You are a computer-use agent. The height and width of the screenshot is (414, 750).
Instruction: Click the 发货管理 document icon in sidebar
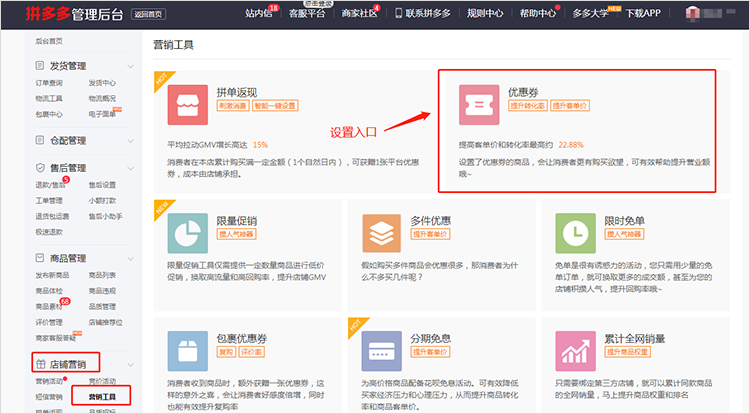click(x=40, y=65)
